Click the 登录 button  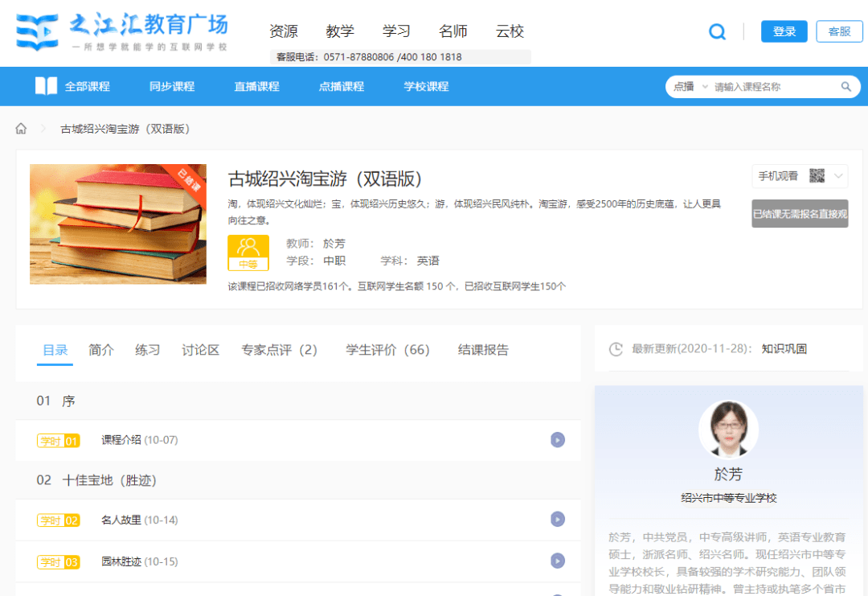tap(784, 31)
